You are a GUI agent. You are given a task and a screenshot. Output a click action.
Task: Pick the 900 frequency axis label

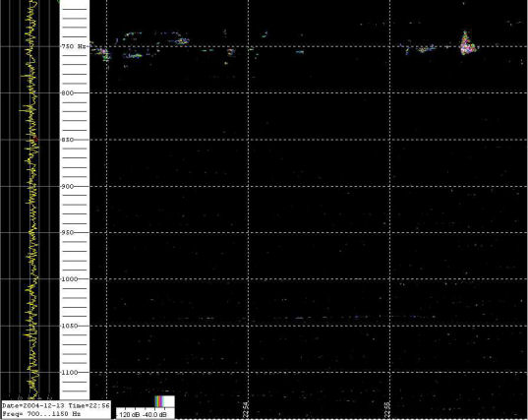click(x=67, y=186)
